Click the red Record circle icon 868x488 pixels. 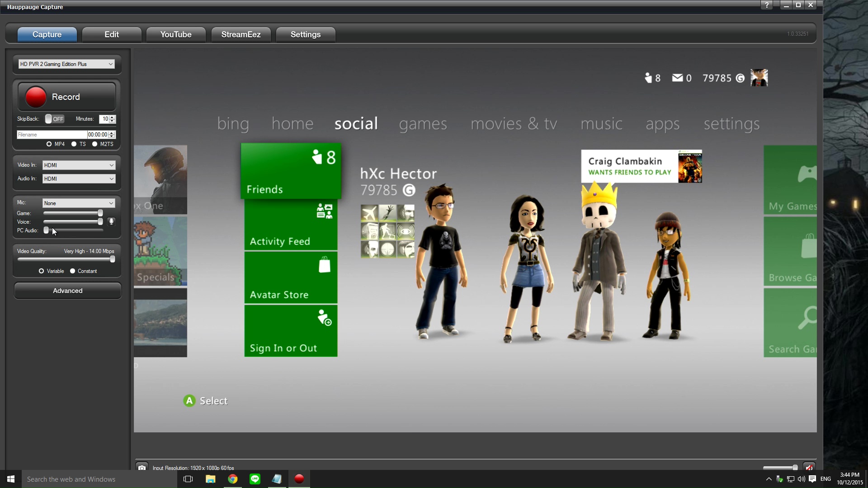coord(36,97)
